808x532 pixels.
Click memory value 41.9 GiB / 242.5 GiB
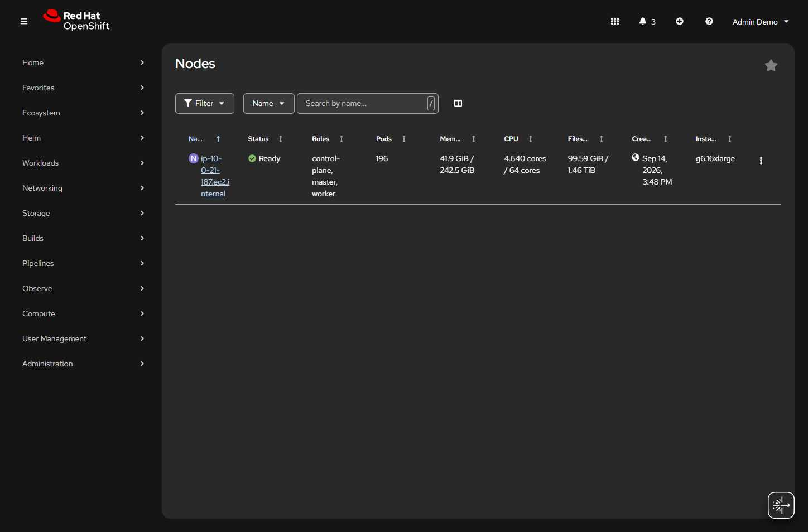(457, 165)
